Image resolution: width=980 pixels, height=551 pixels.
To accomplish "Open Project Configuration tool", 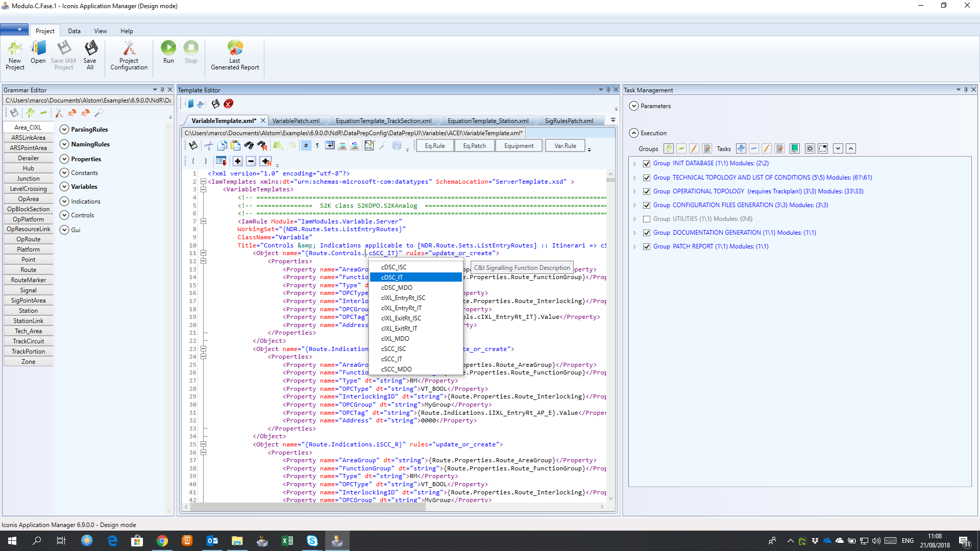I will point(129,55).
